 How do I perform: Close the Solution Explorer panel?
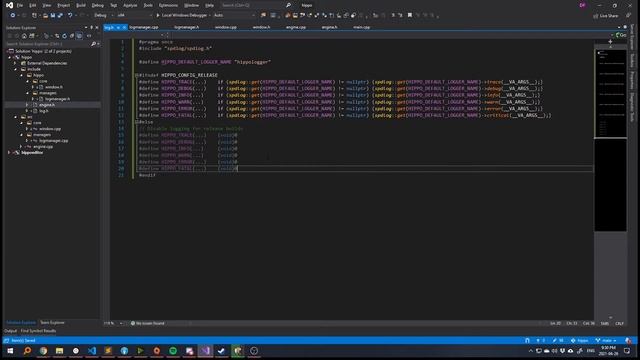tap(97, 28)
